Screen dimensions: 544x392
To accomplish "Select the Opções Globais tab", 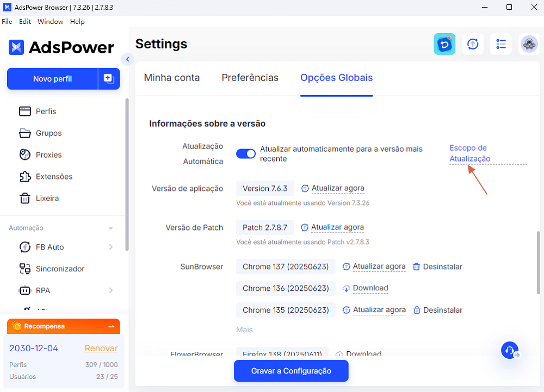I will (x=337, y=78).
